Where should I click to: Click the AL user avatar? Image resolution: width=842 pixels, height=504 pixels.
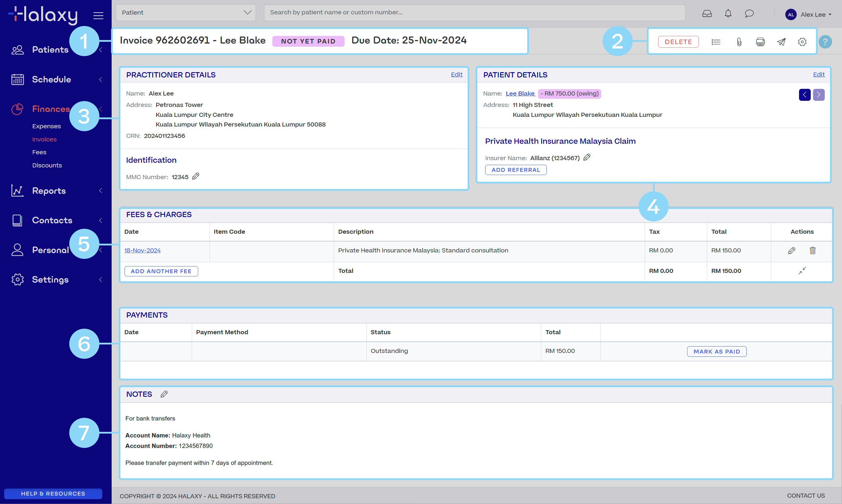791,15
